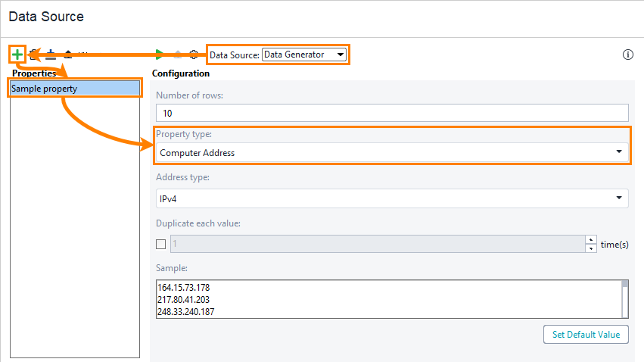
Task: Select sample value 217.80.41.203
Action: pos(184,300)
